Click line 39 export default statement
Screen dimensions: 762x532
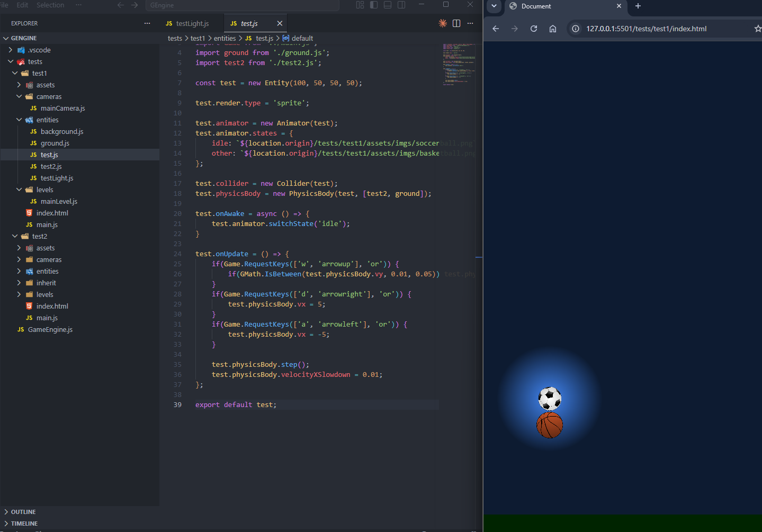[x=236, y=405]
